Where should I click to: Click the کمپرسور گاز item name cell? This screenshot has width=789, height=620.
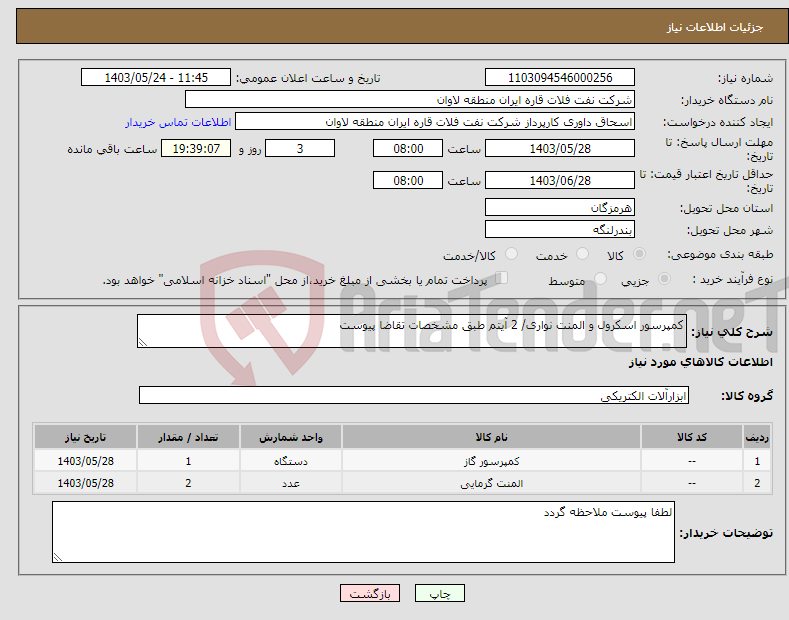(491, 460)
